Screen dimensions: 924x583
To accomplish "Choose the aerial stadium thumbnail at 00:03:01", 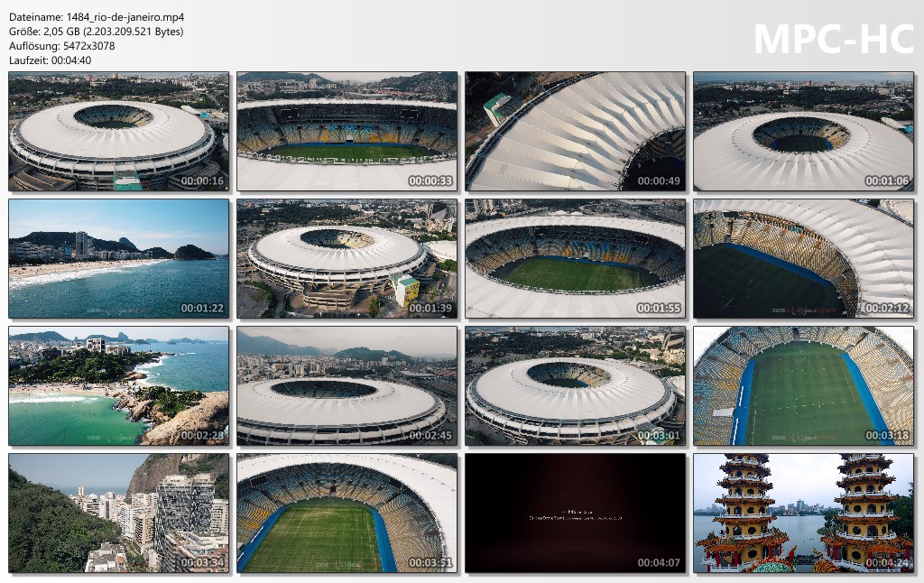I will tap(575, 386).
